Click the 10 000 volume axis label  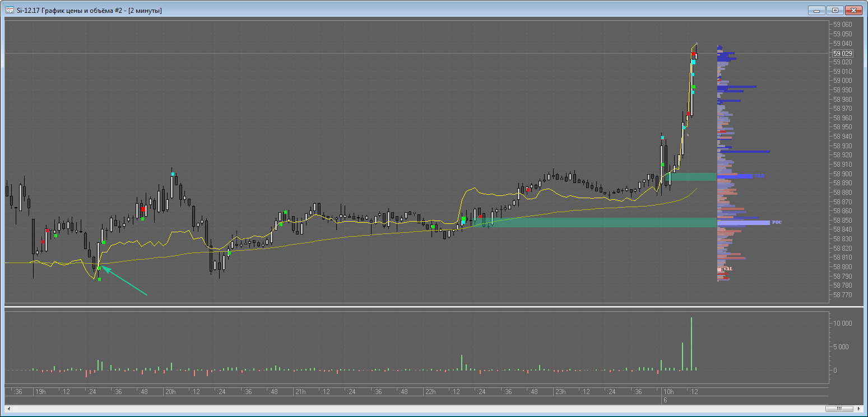(x=843, y=323)
